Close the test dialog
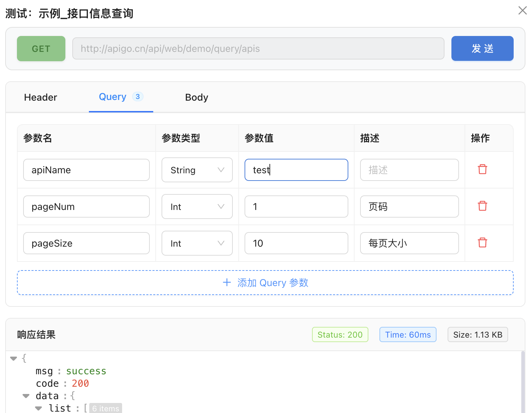The width and height of the screenshot is (532, 413). pyautogui.click(x=522, y=10)
